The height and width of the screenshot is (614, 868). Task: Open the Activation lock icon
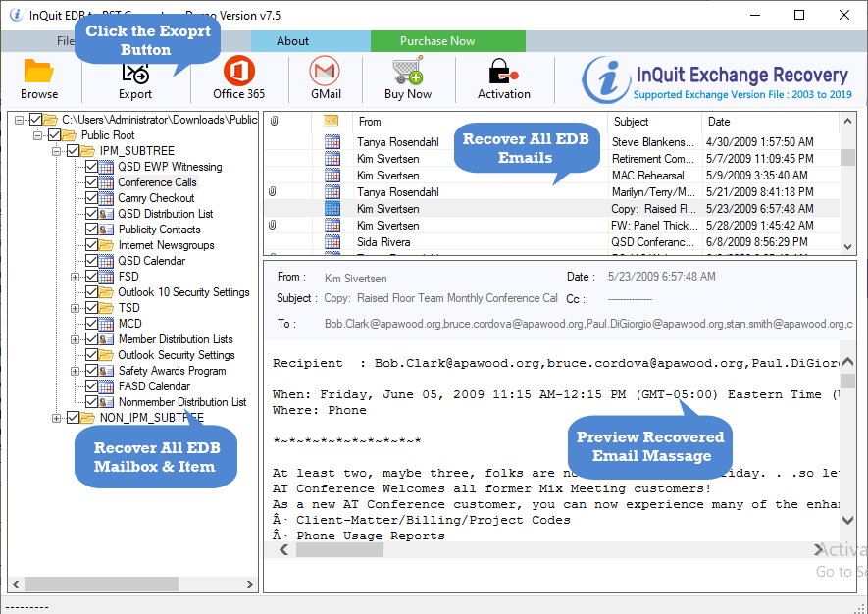tap(503, 72)
